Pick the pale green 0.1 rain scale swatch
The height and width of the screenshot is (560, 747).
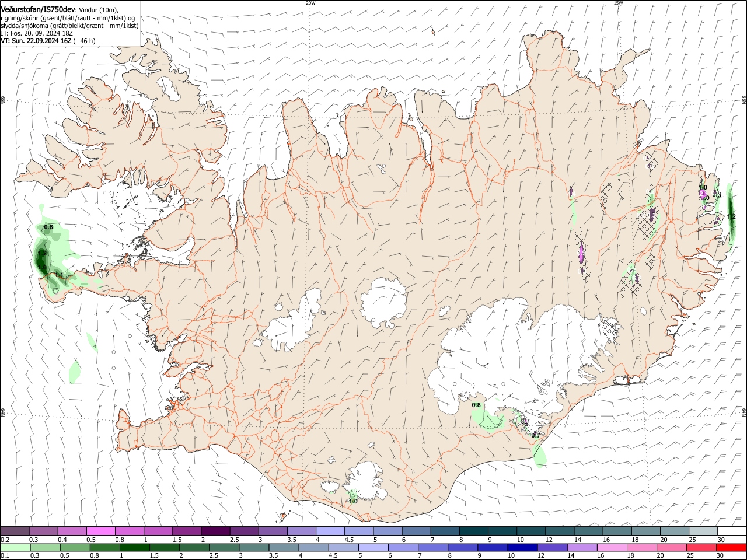pos(15,547)
